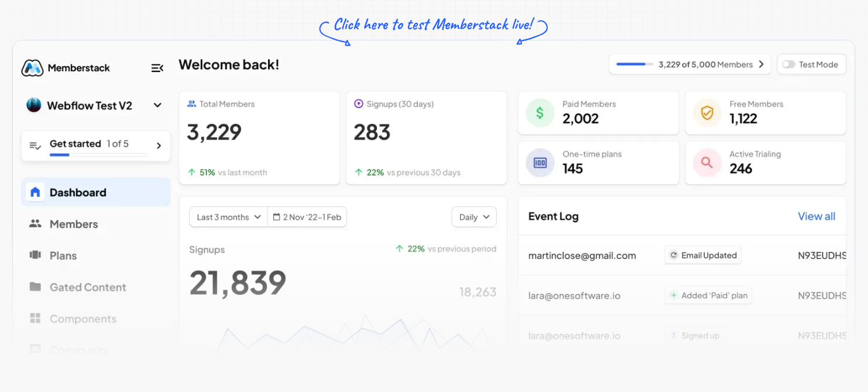868x392 pixels.
Task: Click the Memberstack brand name link
Action: coord(79,68)
